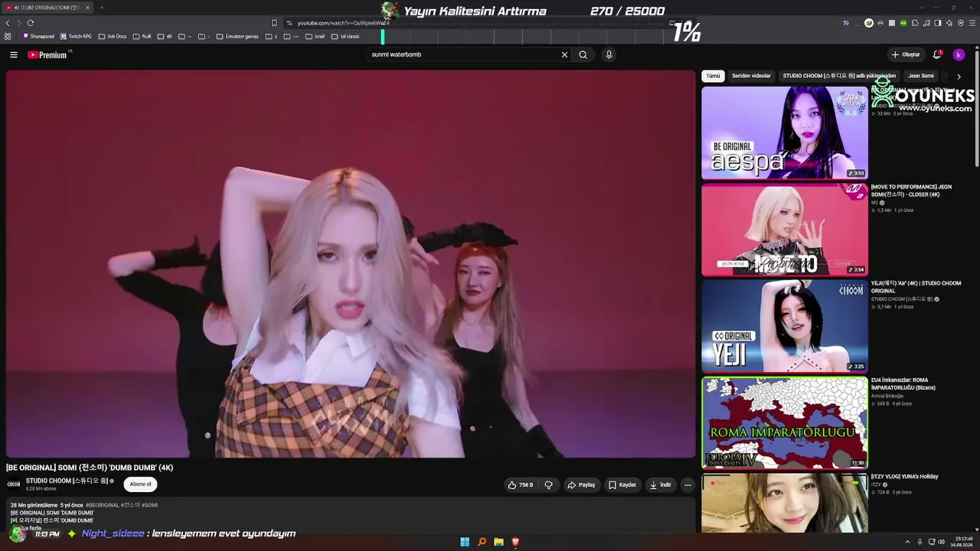Viewport: 980px width, 551px height.
Task: Open the YouTube guide hamburger menu
Action: click(x=14, y=55)
